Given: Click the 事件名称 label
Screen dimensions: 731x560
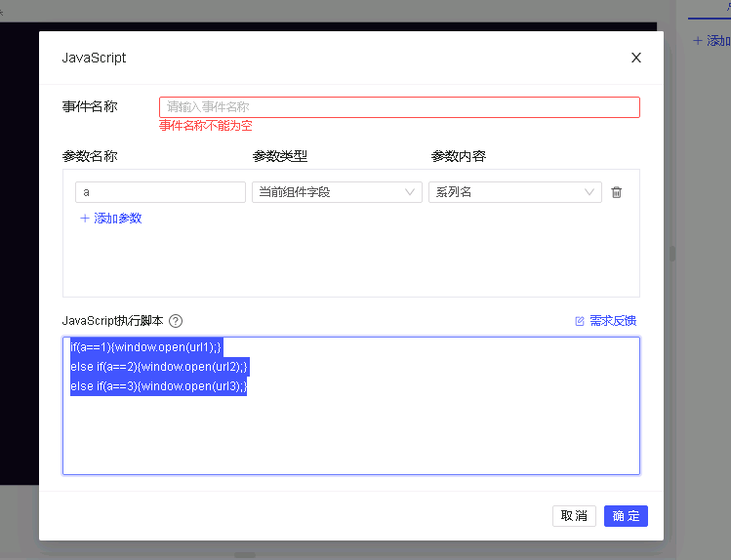Looking at the screenshot, I should (90, 106).
